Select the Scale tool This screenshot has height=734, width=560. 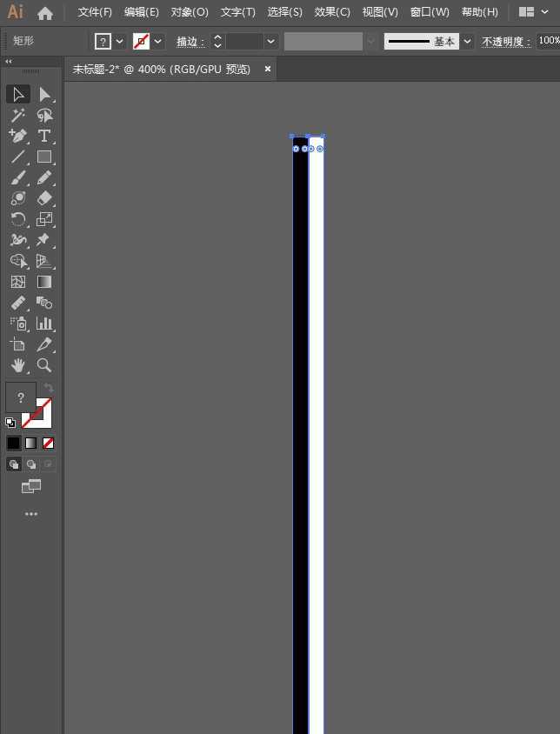point(44,218)
